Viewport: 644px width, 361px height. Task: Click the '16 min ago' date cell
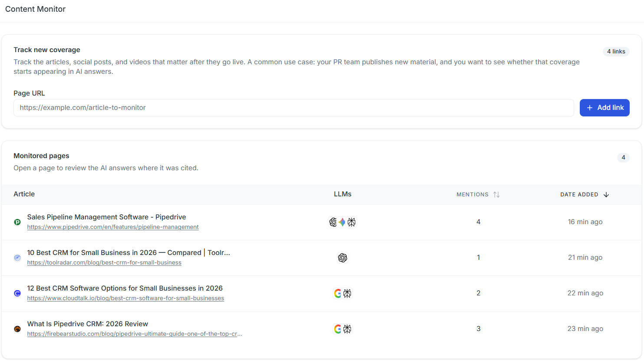point(585,222)
